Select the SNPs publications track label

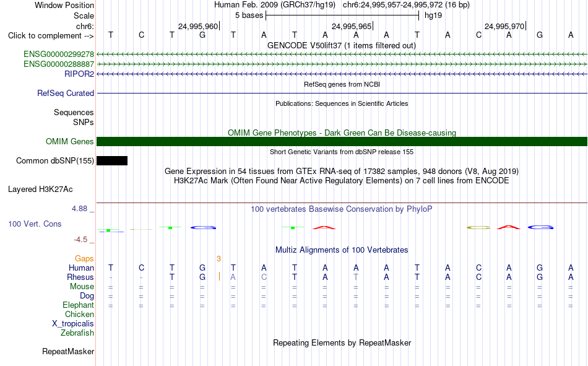[84, 123]
